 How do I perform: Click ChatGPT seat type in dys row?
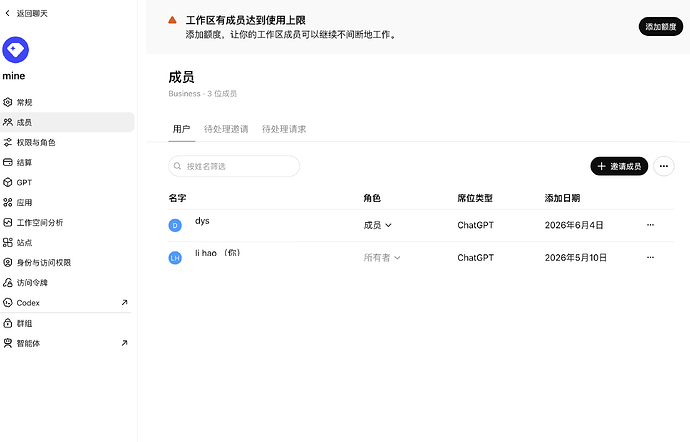pos(475,225)
